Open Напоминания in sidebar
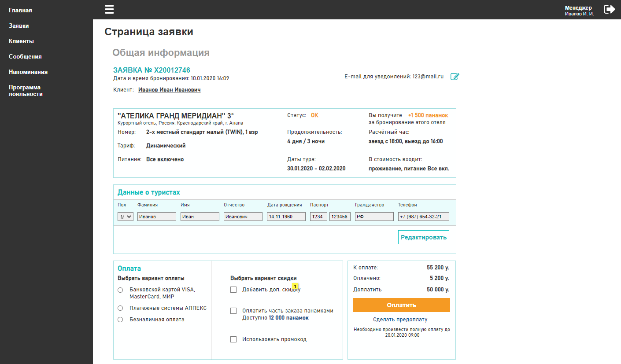The image size is (621, 364). tap(28, 72)
